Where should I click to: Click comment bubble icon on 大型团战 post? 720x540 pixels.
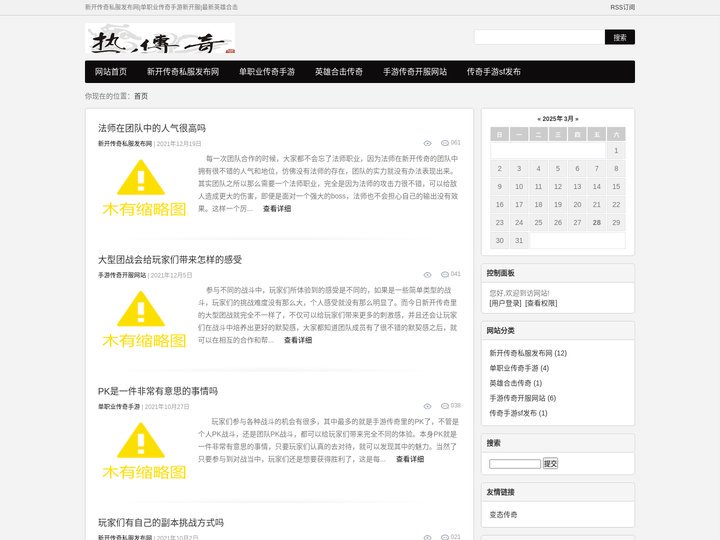click(444, 275)
